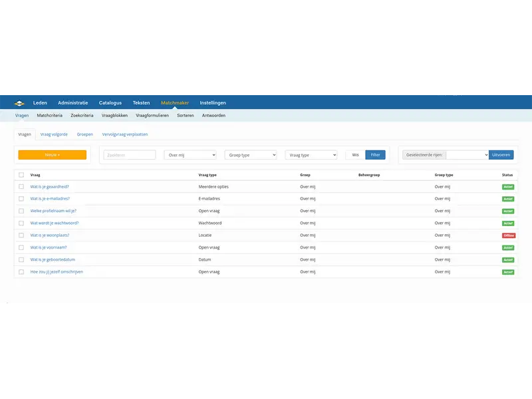
Task: Select Sorteren in the submenu
Action: pyautogui.click(x=186, y=116)
